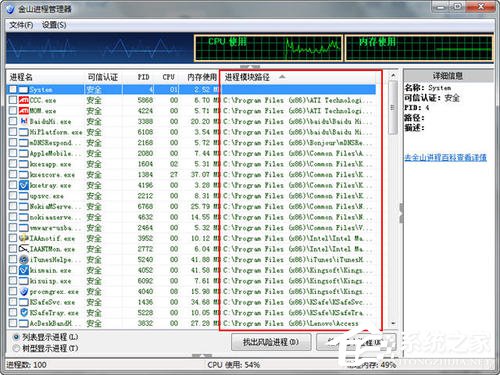Tick the BaiduHi.exe checkbox
500x375 pixels.
[13, 121]
